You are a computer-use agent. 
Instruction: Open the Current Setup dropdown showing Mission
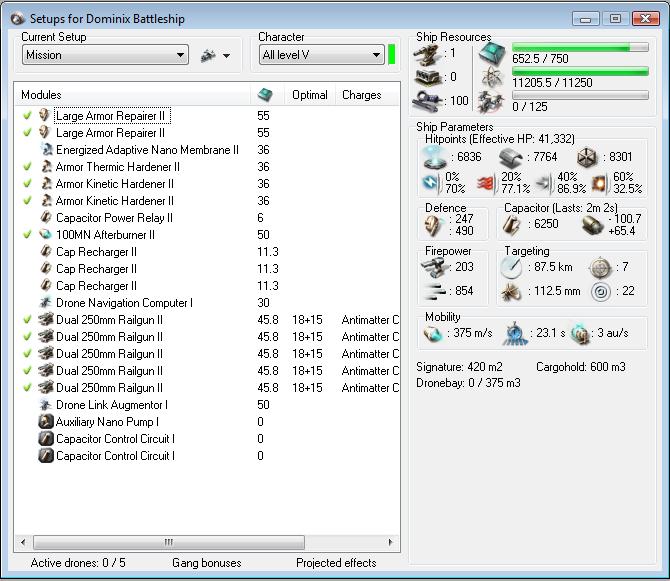coord(105,55)
